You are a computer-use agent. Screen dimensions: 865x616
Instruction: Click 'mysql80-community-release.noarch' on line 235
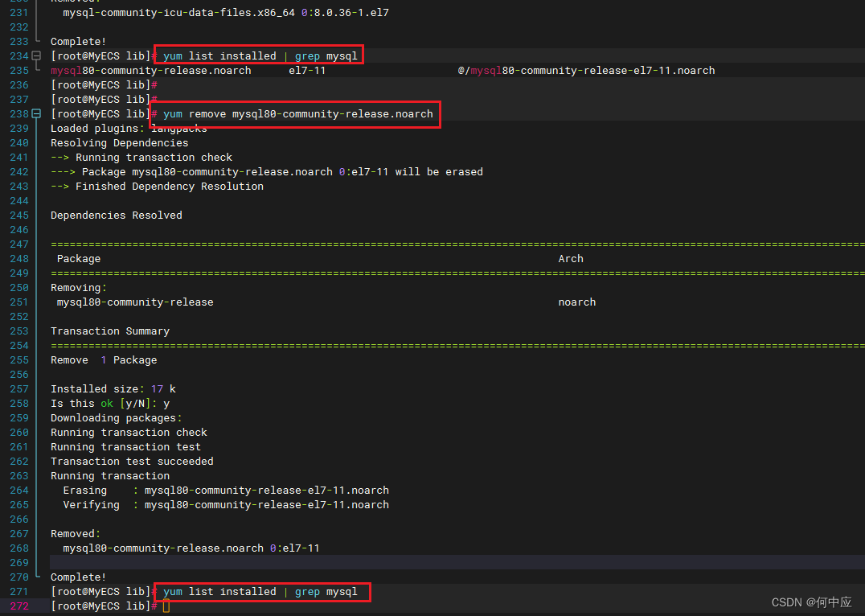150,71
